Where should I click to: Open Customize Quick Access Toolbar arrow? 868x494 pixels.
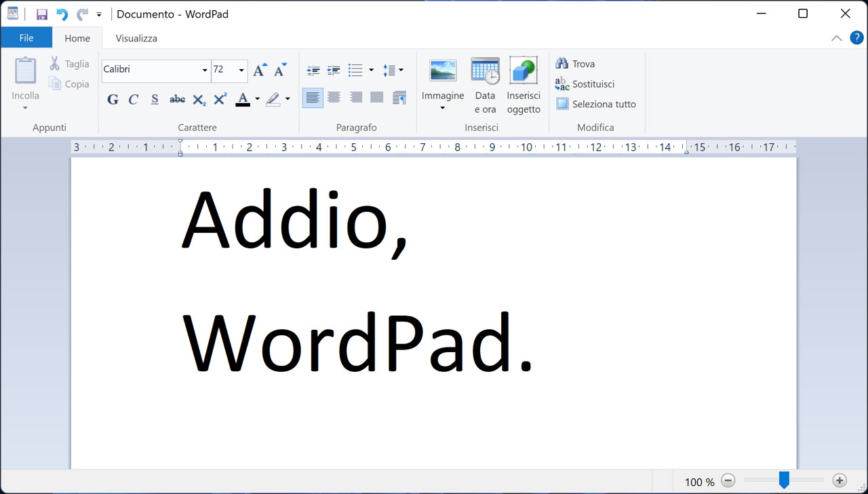[99, 14]
